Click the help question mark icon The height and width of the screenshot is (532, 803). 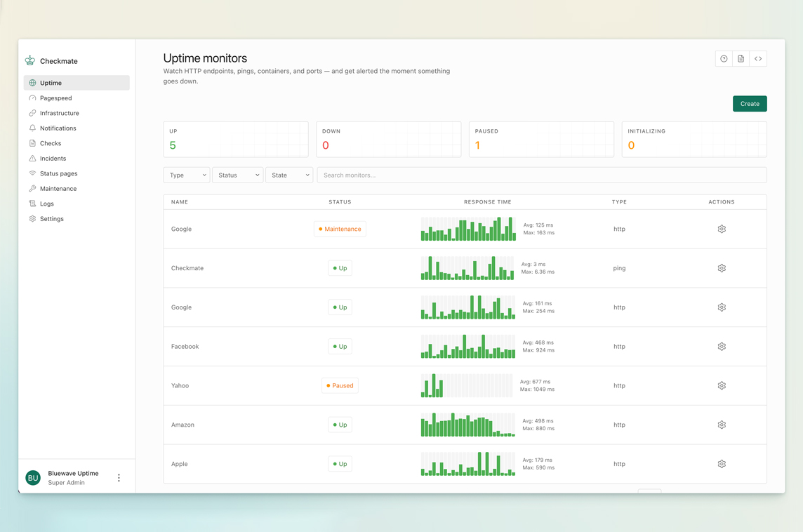tap(724, 59)
